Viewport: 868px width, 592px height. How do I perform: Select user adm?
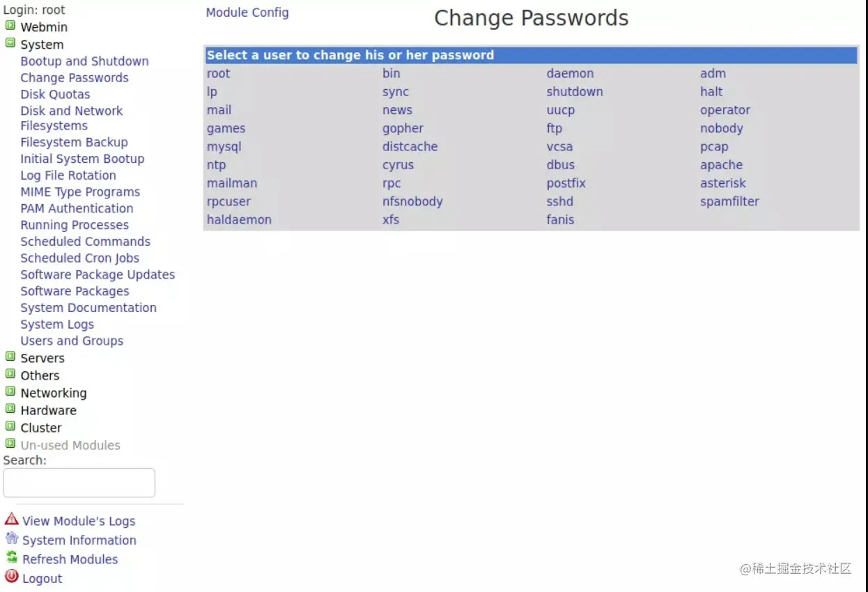[x=713, y=73]
